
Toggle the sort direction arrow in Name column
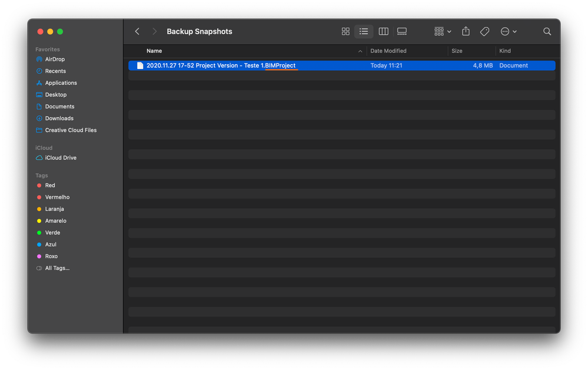tap(360, 51)
